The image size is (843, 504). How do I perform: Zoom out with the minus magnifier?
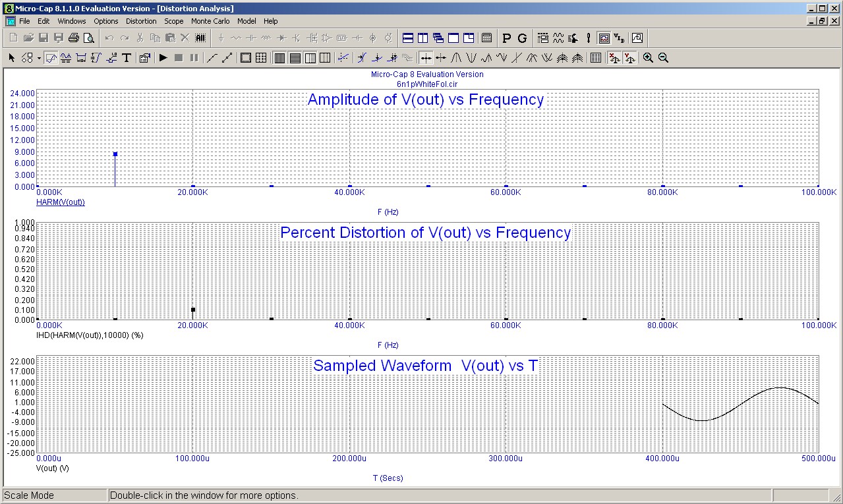click(663, 58)
